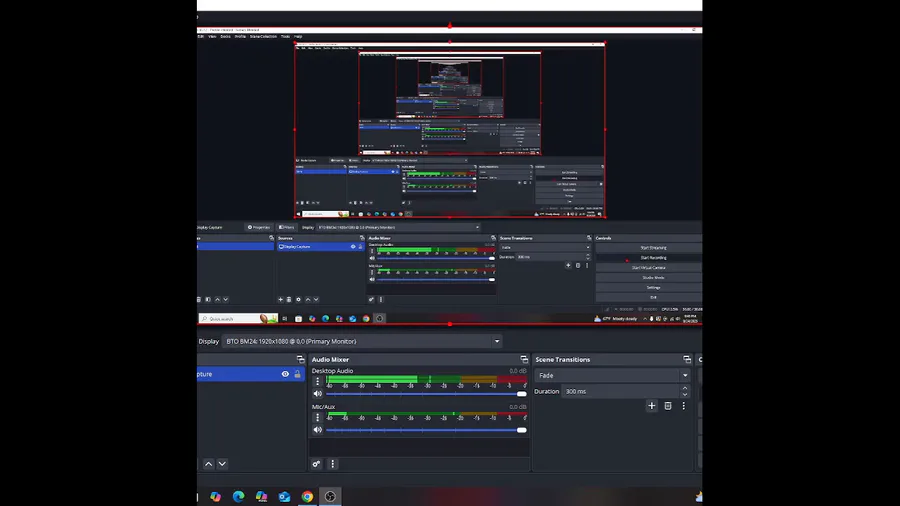Image resolution: width=900 pixels, height=506 pixels.
Task: Toggle eye on previewed Display Capture source
Action: pos(353,247)
